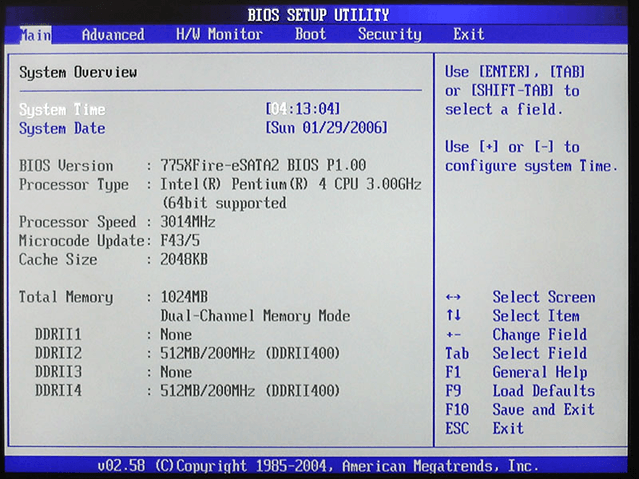639x479 pixels.
Task: Open the H/W Monitor tab
Action: [x=219, y=34]
